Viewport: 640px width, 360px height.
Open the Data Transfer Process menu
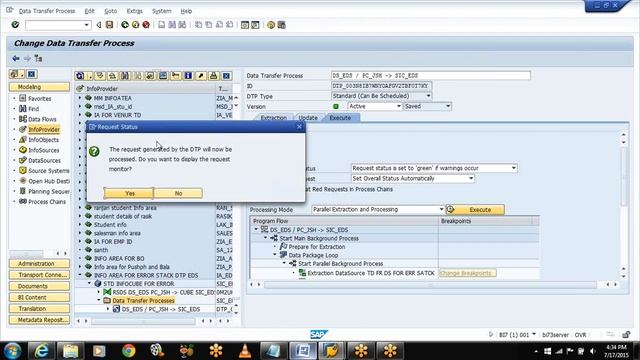[x=47, y=11]
